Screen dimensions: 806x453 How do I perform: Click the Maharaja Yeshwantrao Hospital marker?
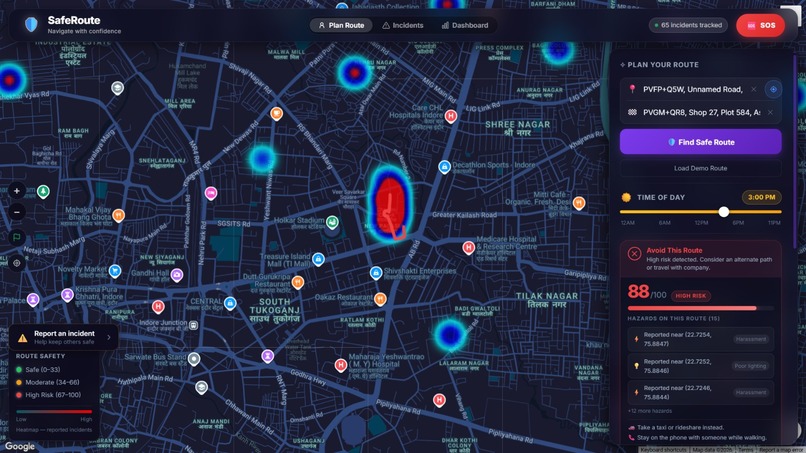tap(340, 365)
